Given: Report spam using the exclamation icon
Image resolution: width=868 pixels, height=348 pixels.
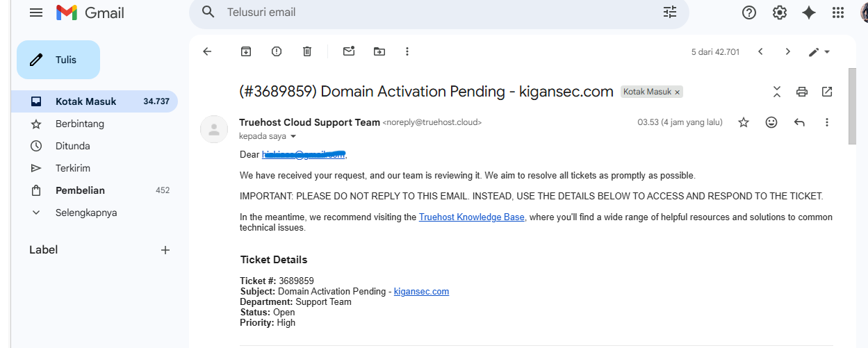Looking at the screenshot, I should click(x=277, y=51).
